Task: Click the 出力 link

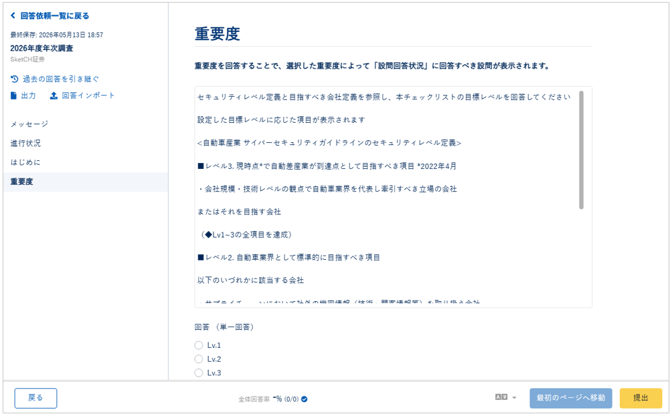Action: (28, 96)
